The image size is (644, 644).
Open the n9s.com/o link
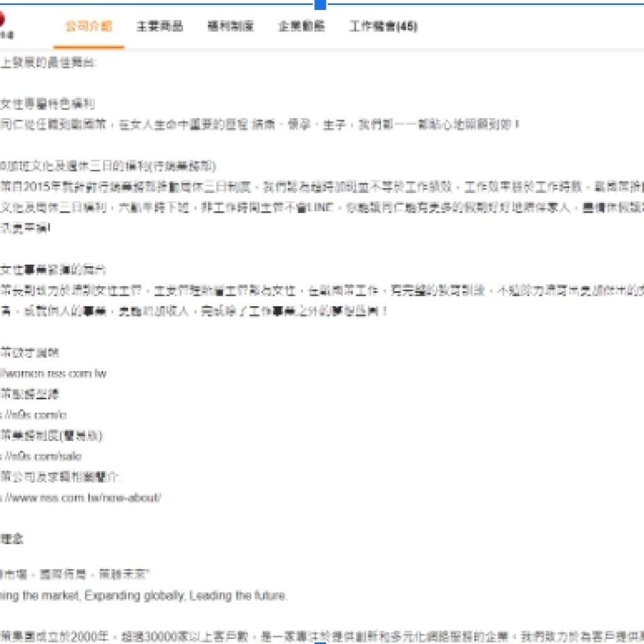coord(33,415)
